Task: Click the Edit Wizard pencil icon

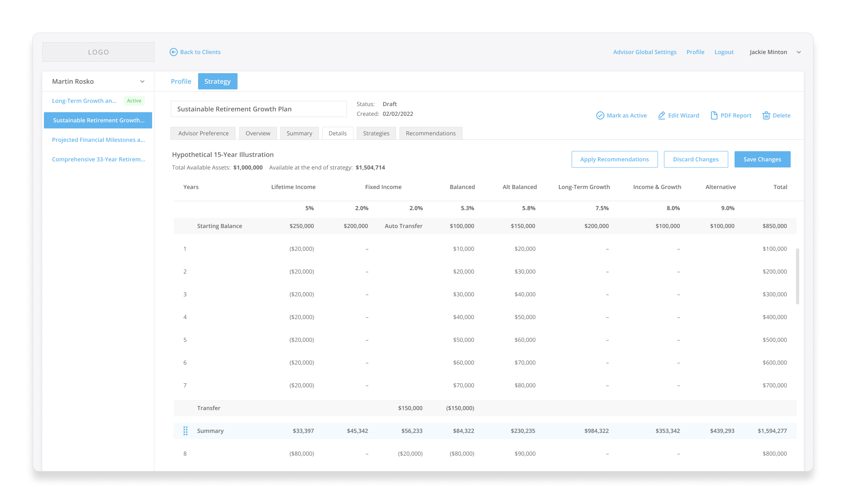Action: [x=662, y=115]
